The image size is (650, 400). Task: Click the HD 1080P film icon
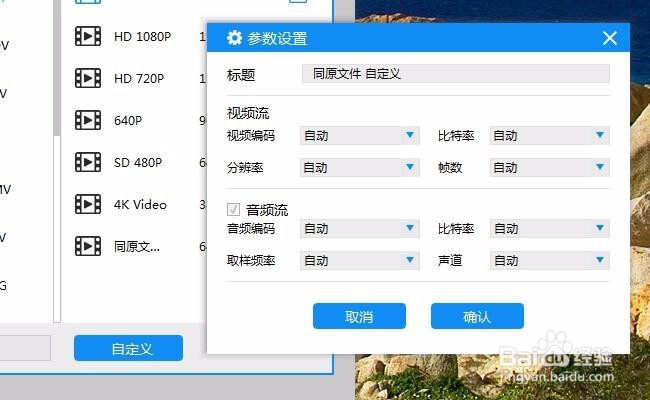click(88, 36)
